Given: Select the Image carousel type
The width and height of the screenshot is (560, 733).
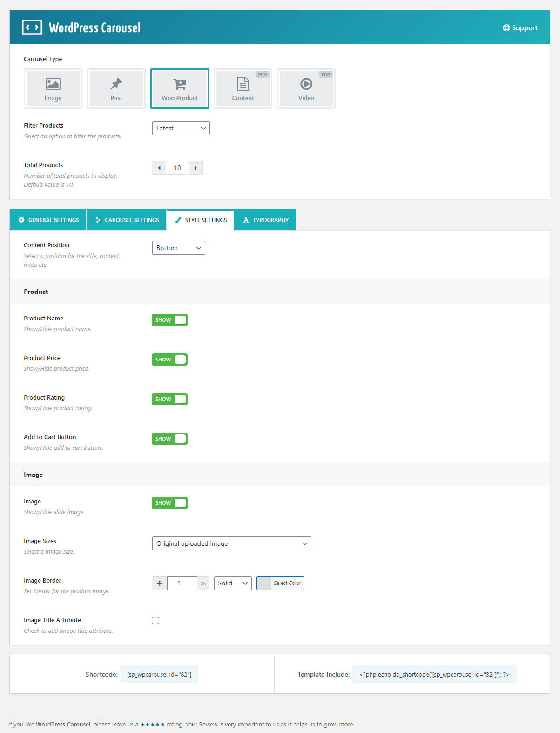Looking at the screenshot, I should [x=53, y=88].
